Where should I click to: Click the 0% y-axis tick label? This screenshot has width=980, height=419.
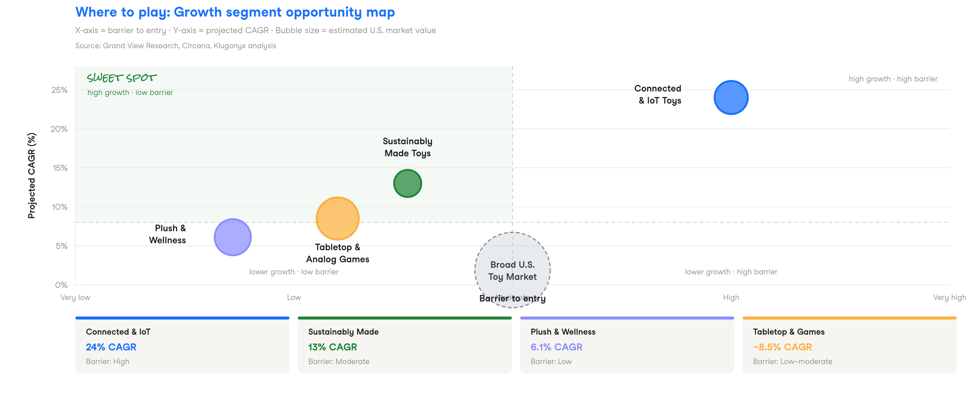[61, 285]
